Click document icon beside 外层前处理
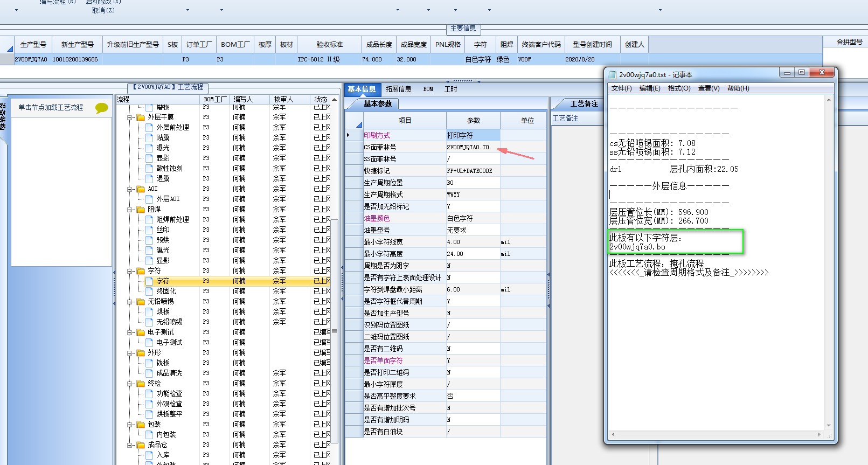Image resolution: width=868 pixels, height=465 pixels. coord(149,127)
